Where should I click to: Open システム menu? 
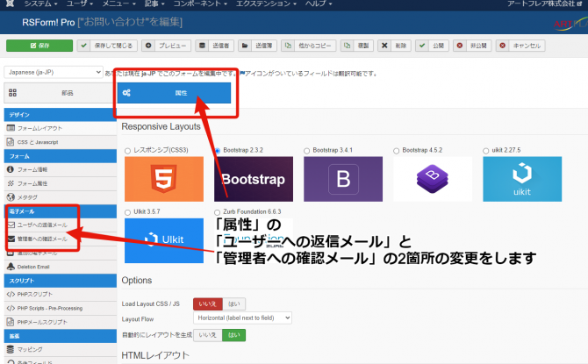(40, 4)
